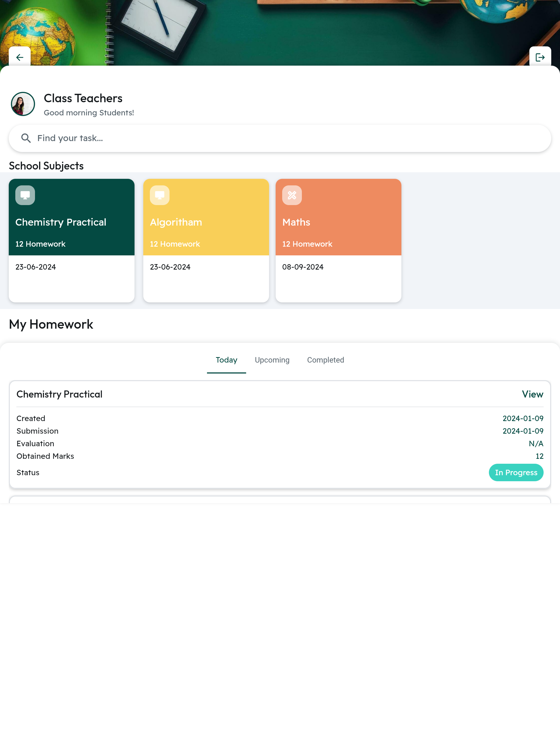This screenshot has height=747, width=560.
Task: Open the teacher profile avatar
Action: 23,104
